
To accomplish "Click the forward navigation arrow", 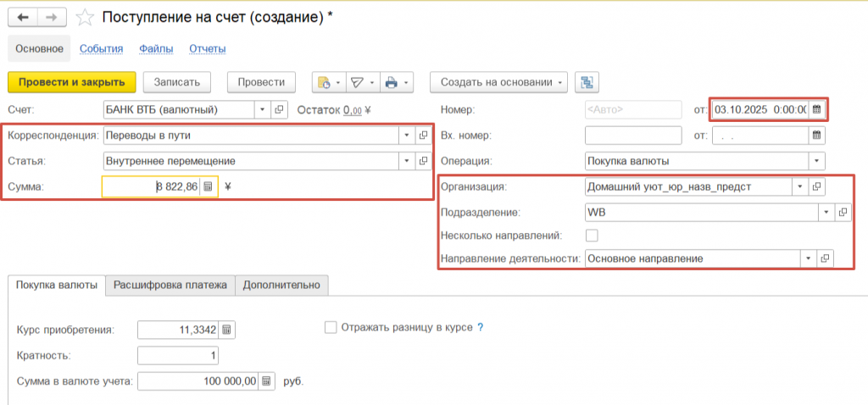I will [53, 18].
